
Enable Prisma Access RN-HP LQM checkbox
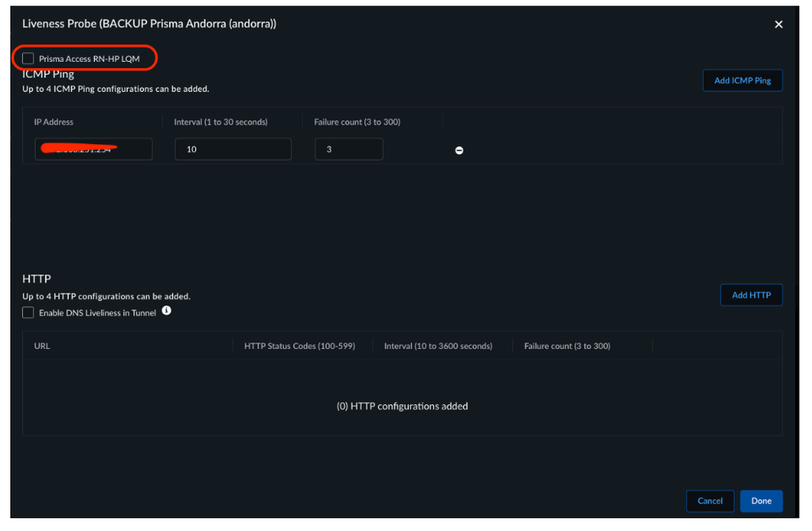coord(28,59)
